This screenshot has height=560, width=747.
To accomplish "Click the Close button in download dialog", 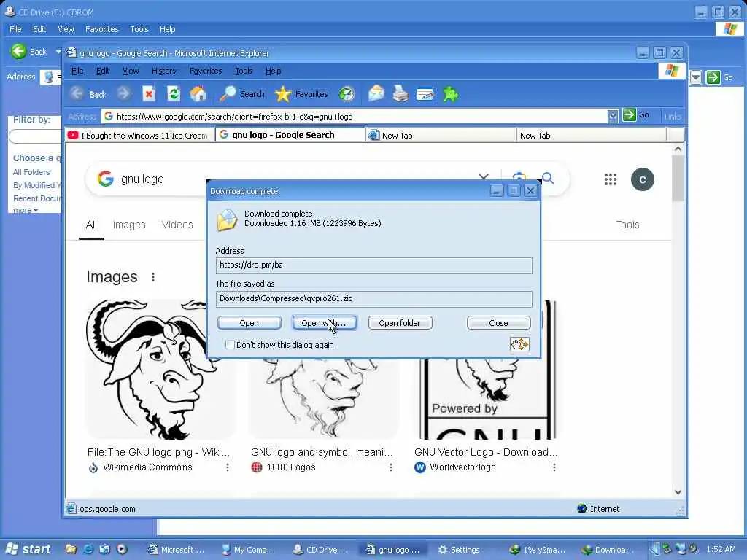I will point(498,323).
